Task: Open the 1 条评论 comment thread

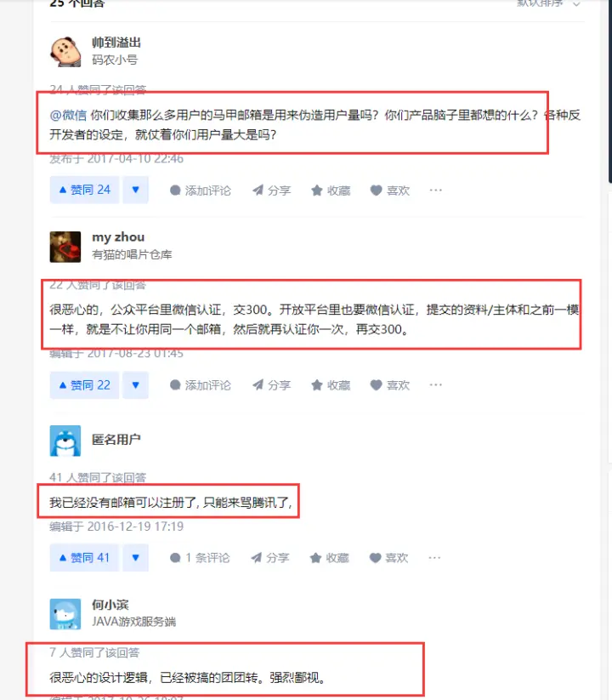Action: coord(200,558)
